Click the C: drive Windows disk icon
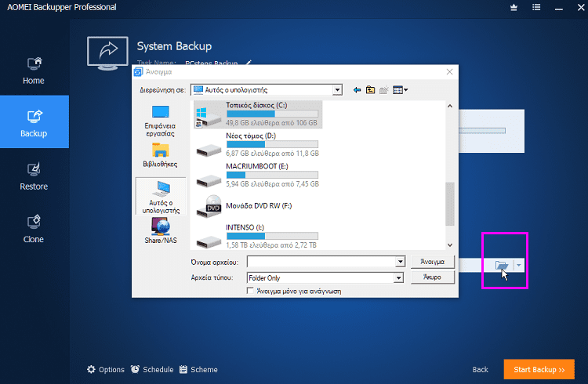This screenshot has width=588, height=384. (x=208, y=116)
